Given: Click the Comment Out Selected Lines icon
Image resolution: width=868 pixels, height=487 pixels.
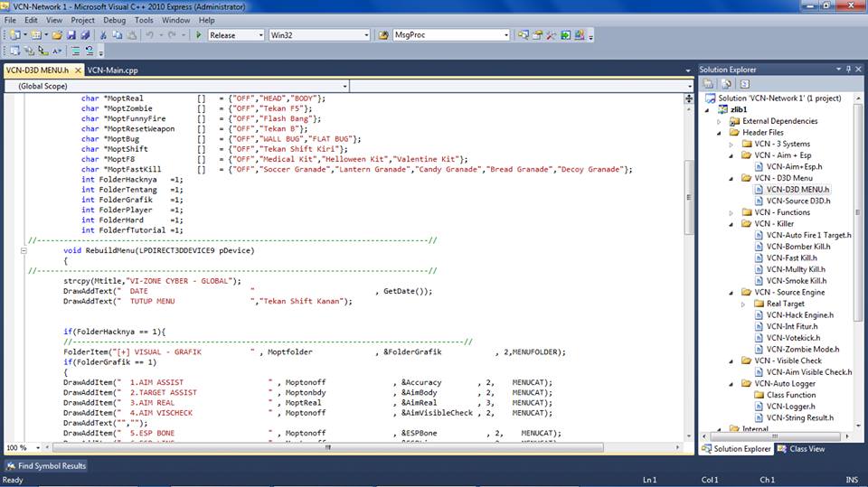Looking at the screenshot, I should 75,51.
